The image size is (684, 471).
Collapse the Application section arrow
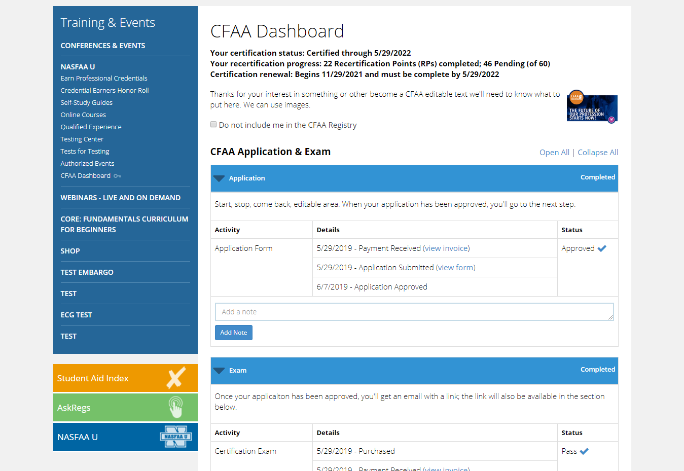click(x=219, y=178)
